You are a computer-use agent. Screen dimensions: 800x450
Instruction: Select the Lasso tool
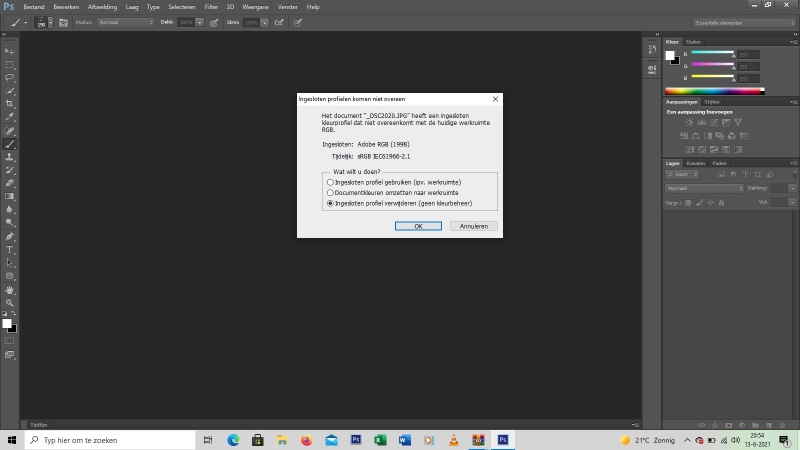click(10, 78)
